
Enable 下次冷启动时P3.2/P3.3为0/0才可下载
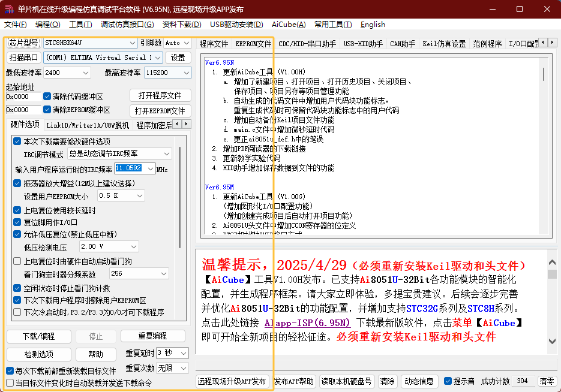point(17,312)
